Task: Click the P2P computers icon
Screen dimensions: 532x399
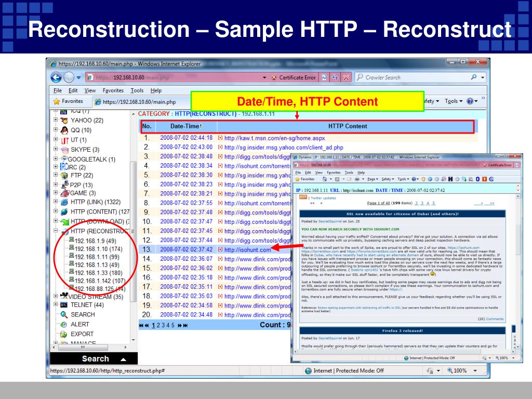Action: click(x=65, y=184)
